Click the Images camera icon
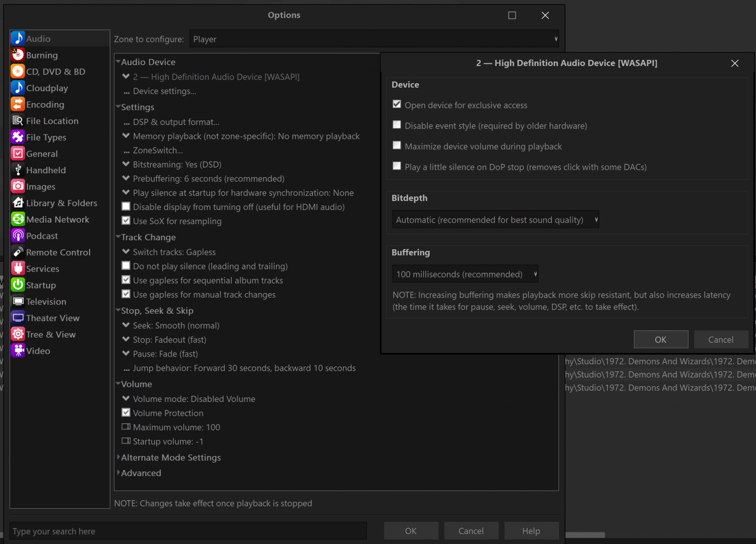756x544 pixels. 18,186
